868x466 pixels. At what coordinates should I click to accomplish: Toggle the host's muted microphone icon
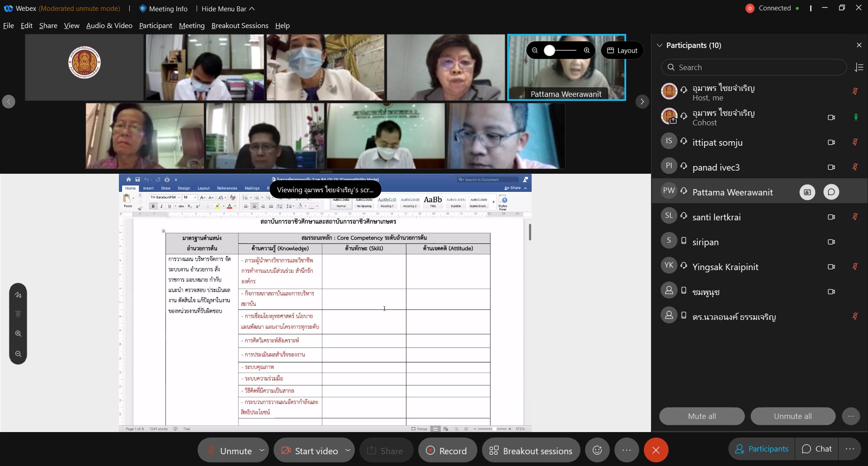(x=855, y=91)
